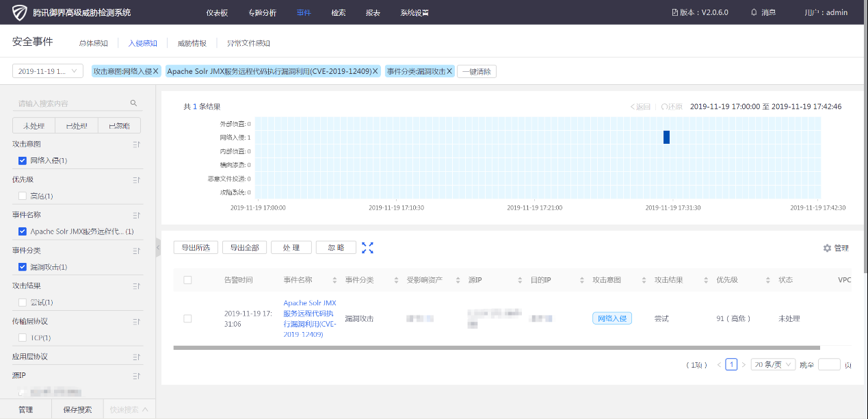Click the notification bell icon
This screenshot has height=419, width=868.
point(754,12)
